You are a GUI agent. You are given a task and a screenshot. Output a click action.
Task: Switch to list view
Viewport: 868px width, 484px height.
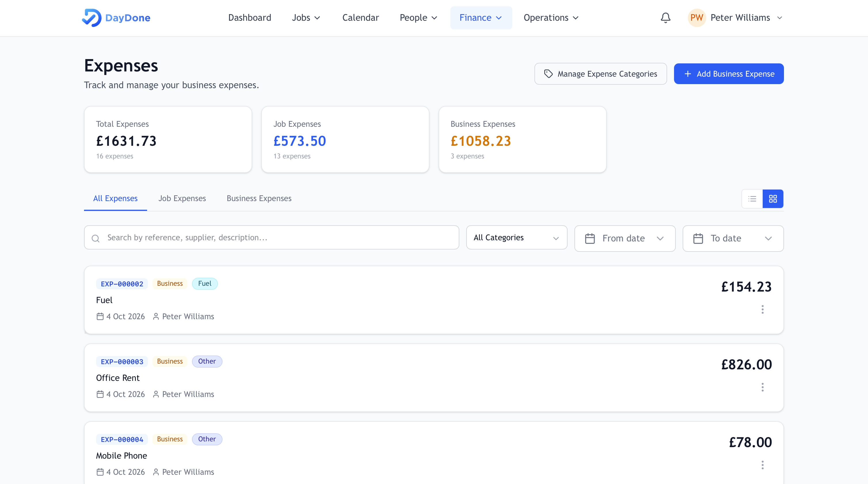(752, 199)
